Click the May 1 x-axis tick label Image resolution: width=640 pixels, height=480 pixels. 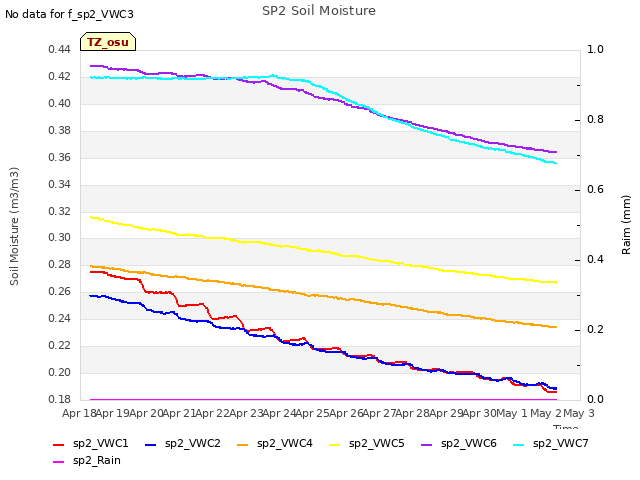(x=512, y=413)
